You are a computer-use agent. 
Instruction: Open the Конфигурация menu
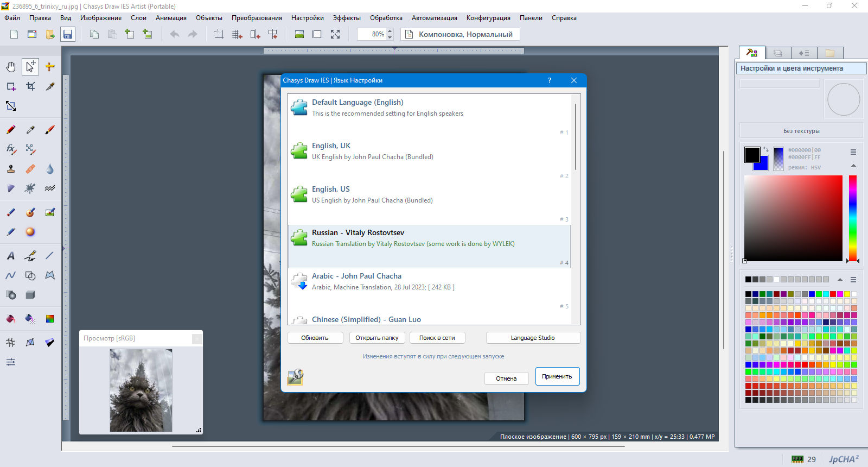[x=488, y=18]
